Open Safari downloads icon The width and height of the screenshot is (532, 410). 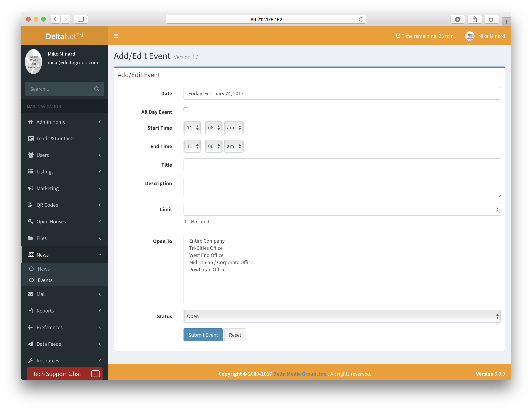(x=457, y=19)
